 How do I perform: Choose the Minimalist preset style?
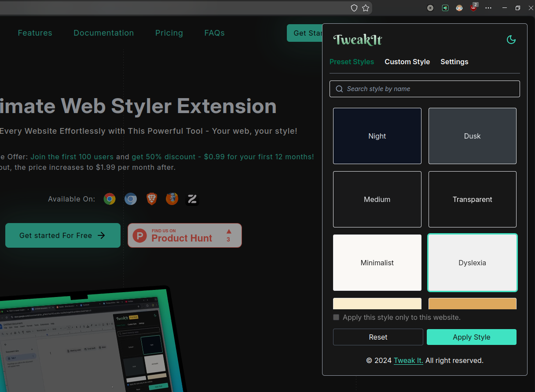point(377,263)
